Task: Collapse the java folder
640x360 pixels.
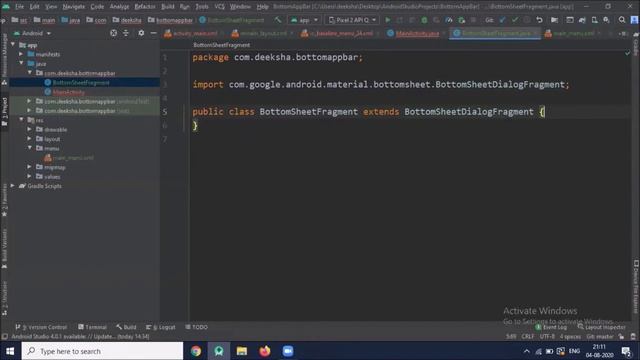Action: [21, 63]
